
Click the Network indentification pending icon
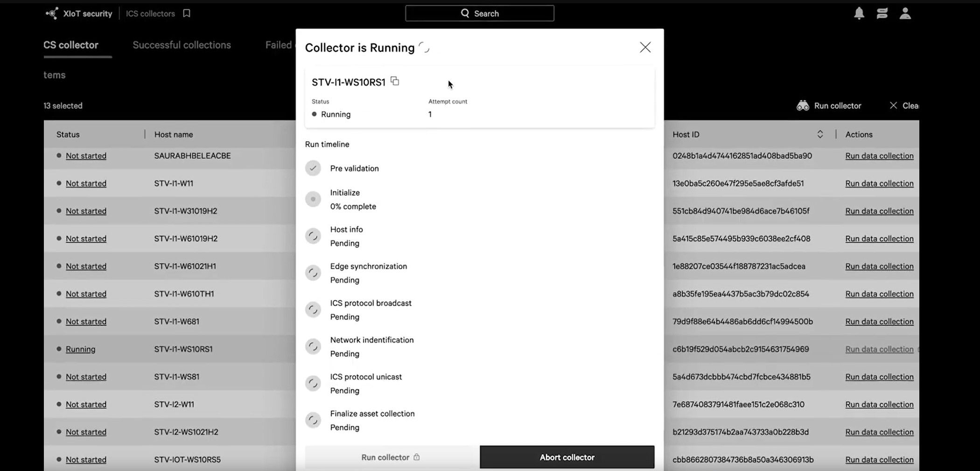tap(313, 346)
